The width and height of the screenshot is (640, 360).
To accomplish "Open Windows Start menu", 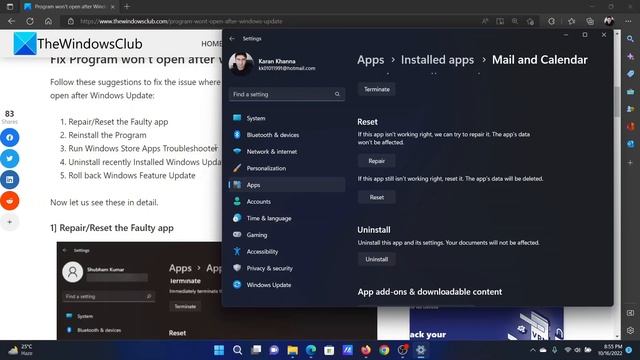I will tap(219, 350).
